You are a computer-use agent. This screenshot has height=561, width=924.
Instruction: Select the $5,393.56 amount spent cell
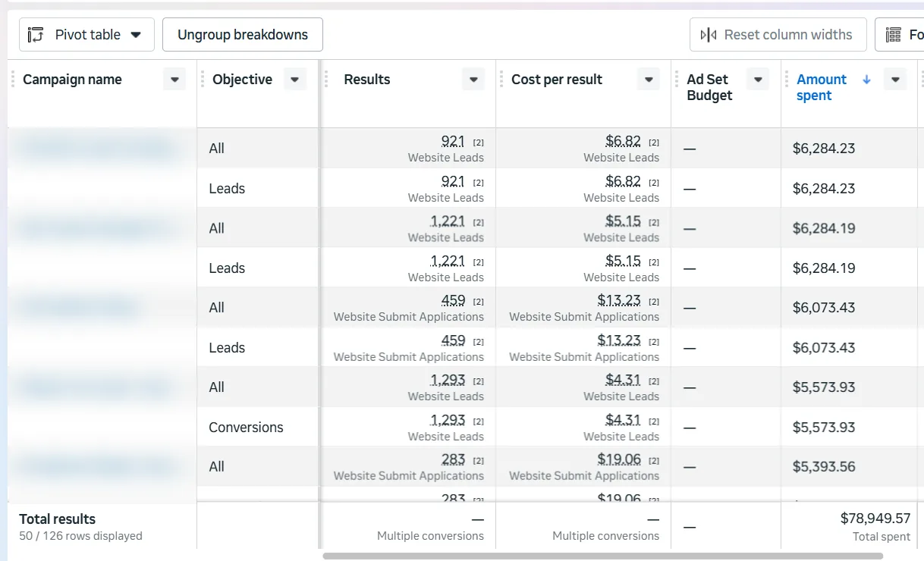click(849, 466)
